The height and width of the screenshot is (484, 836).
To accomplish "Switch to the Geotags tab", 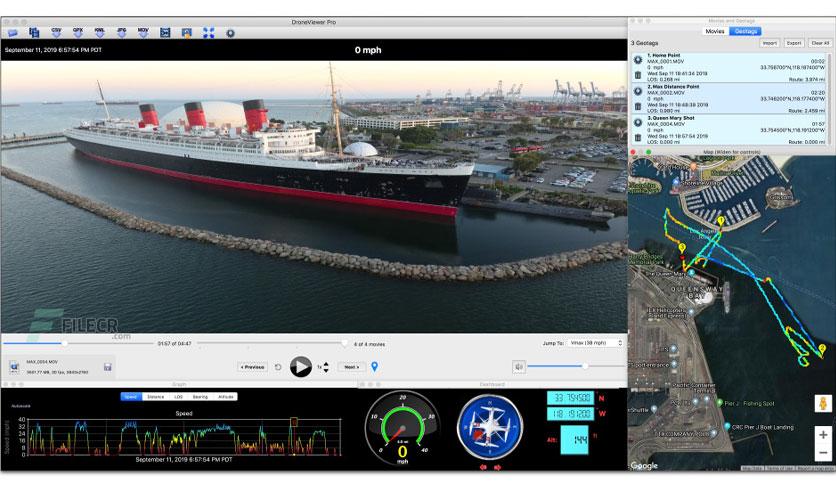I will point(745,31).
